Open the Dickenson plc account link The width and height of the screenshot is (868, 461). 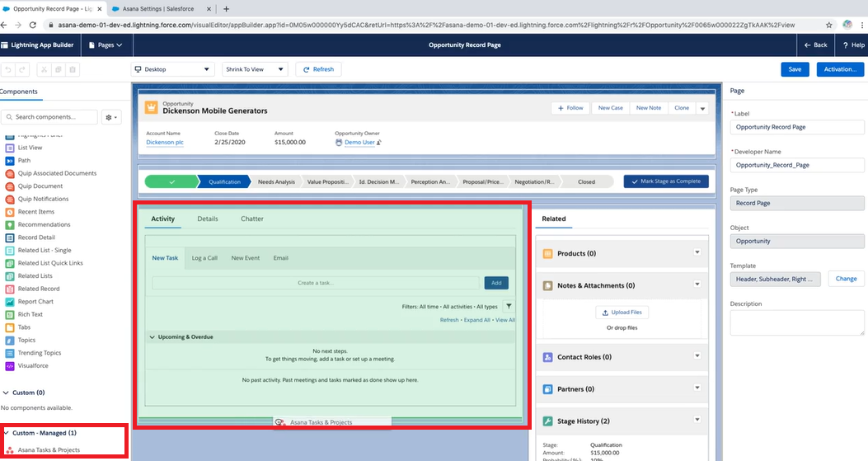point(164,143)
